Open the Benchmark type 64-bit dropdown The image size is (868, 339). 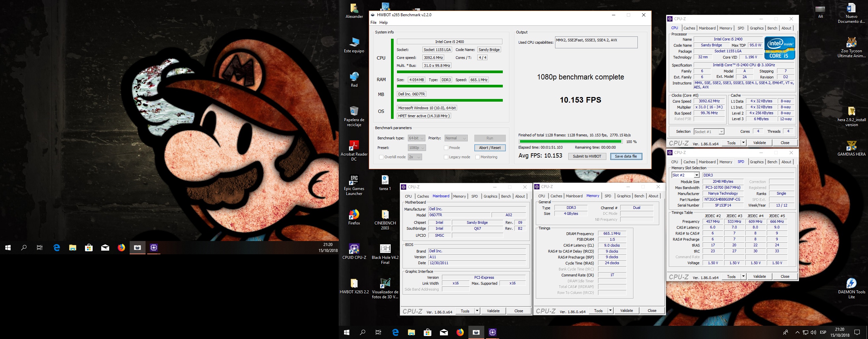[x=416, y=138]
